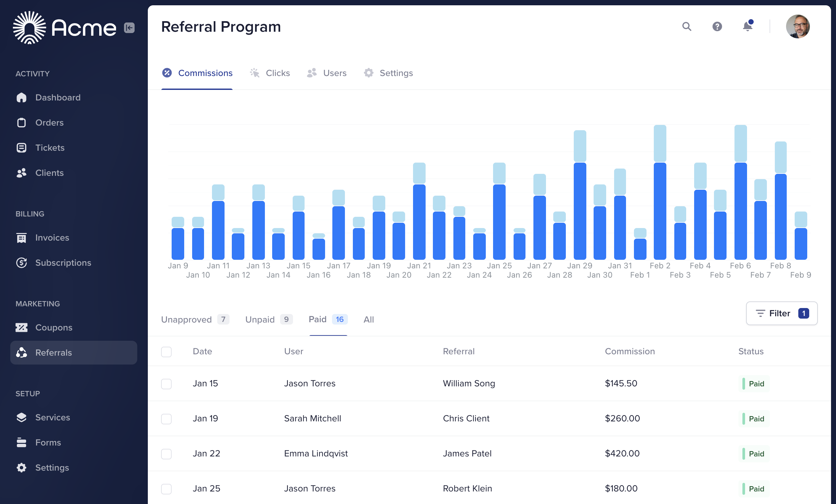Click the Orders clipboard icon
Viewport: 836px width, 504px height.
click(21, 123)
